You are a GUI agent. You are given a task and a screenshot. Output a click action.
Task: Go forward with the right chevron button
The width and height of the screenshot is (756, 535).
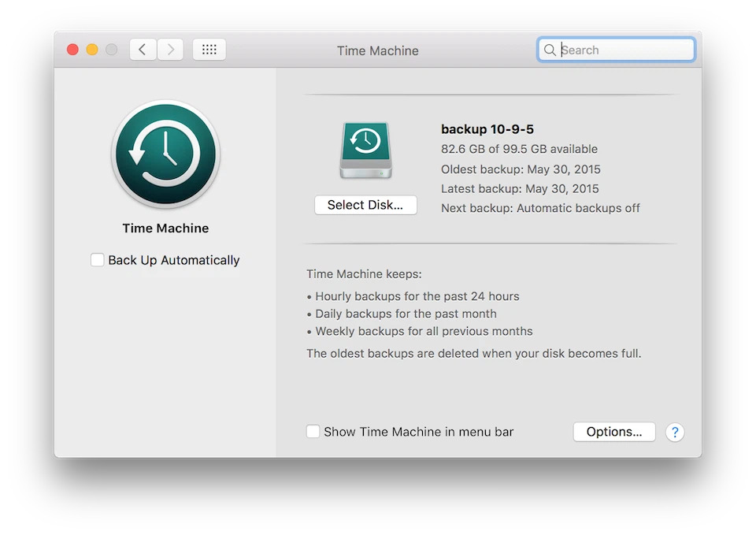tap(170, 49)
